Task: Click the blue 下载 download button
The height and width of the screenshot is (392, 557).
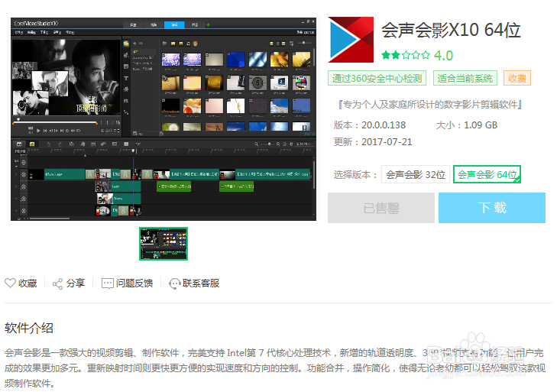Action: coord(491,208)
